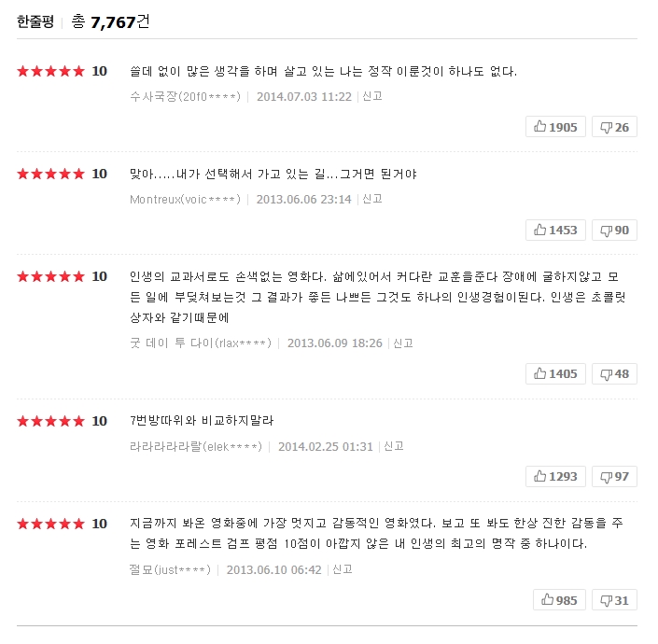This screenshot has height=644, width=658.
Task: Open reviewer 절묘(just****) profile
Action: (170, 569)
